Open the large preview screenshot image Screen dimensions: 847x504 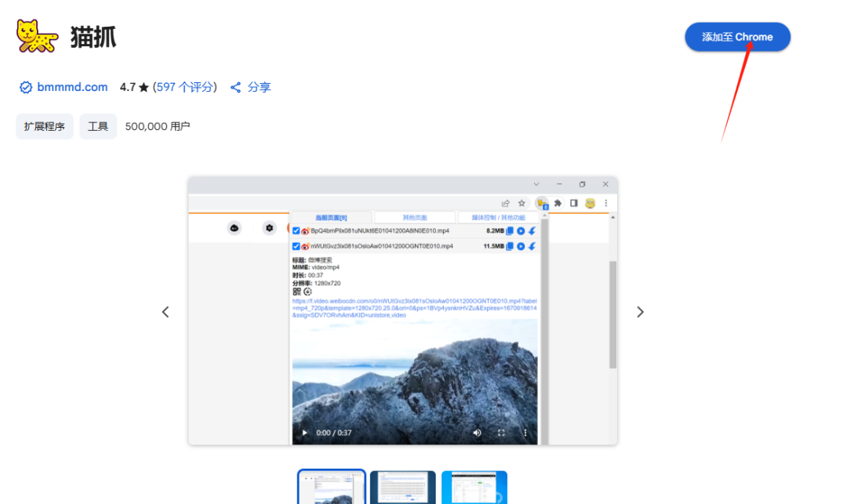click(403, 311)
